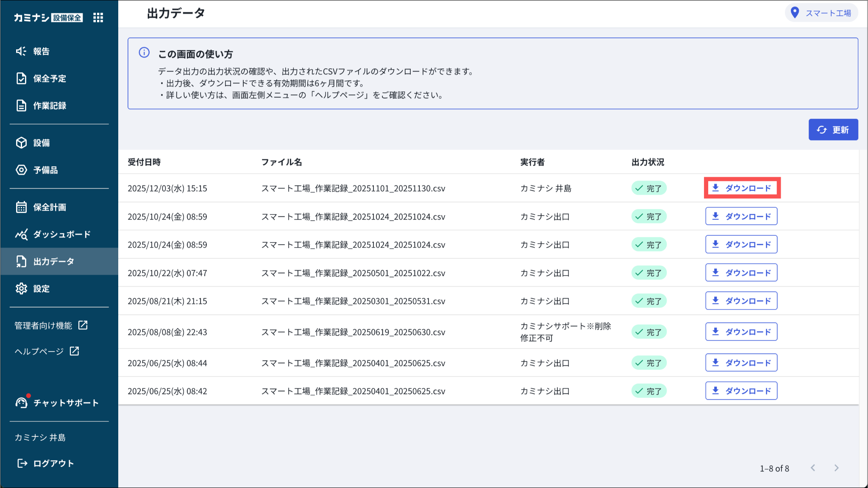Open 予備品 spare parts icon
This screenshot has height=488, width=868.
click(21, 170)
